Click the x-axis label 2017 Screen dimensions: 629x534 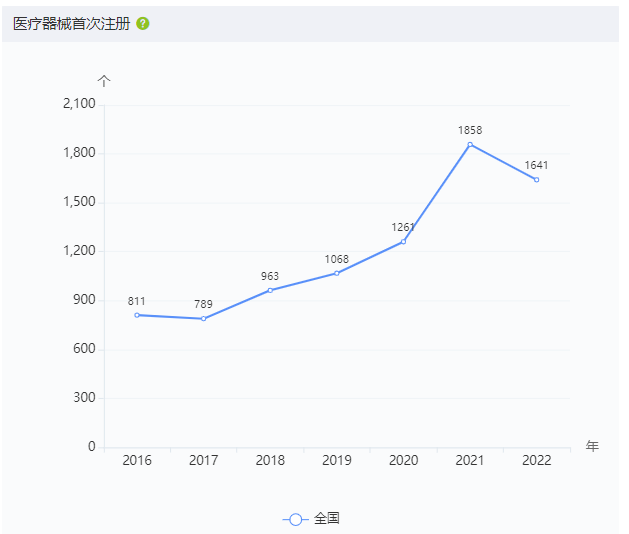coord(204,460)
